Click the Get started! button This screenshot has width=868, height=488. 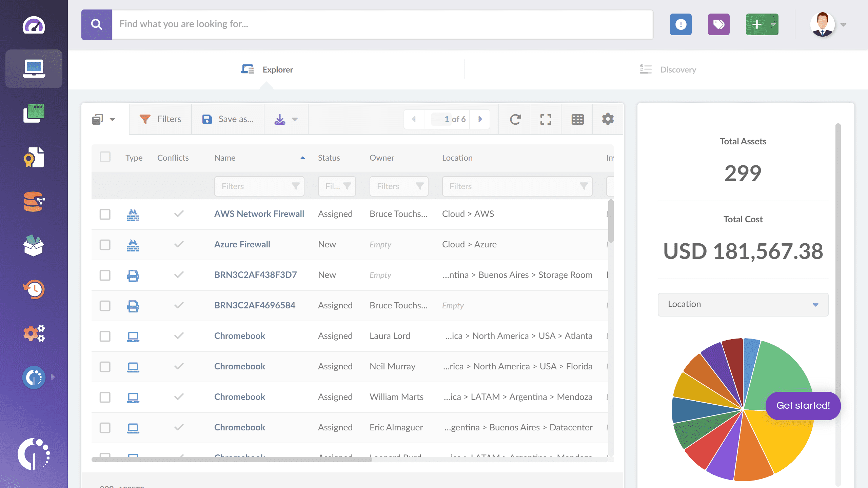click(803, 406)
